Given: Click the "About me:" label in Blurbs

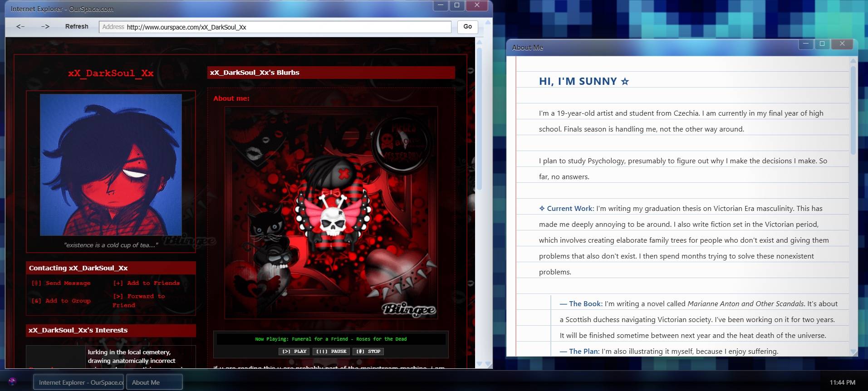Looking at the screenshot, I should click(231, 98).
